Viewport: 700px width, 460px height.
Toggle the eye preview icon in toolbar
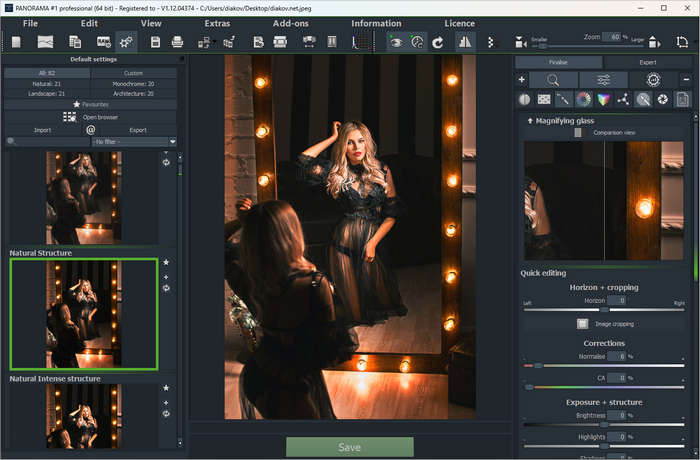click(397, 42)
